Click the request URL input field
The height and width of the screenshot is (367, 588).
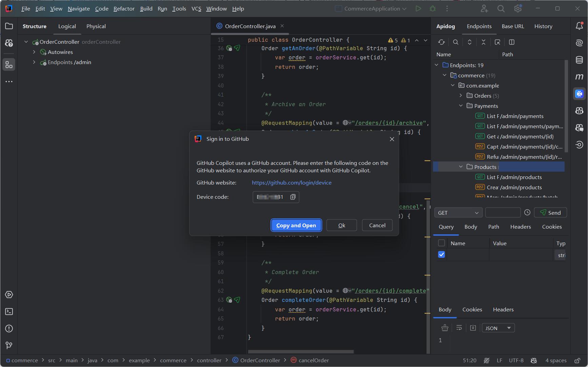[x=503, y=213]
